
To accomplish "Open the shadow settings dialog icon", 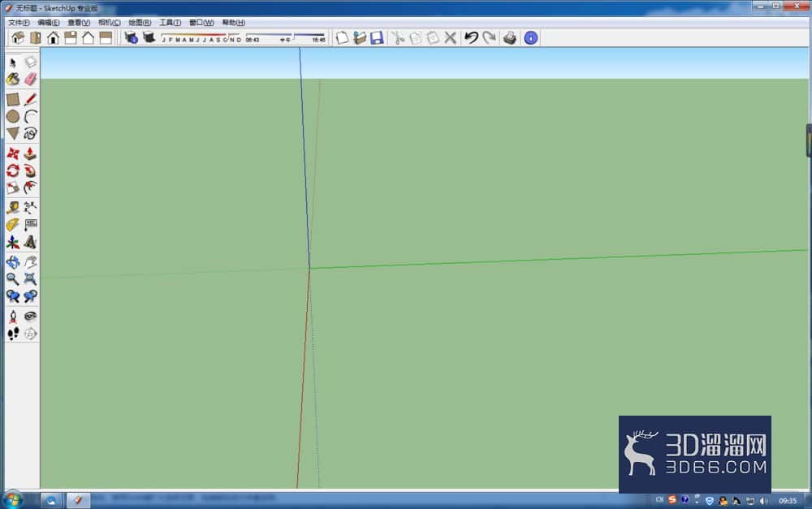I will click(x=132, y=37).
